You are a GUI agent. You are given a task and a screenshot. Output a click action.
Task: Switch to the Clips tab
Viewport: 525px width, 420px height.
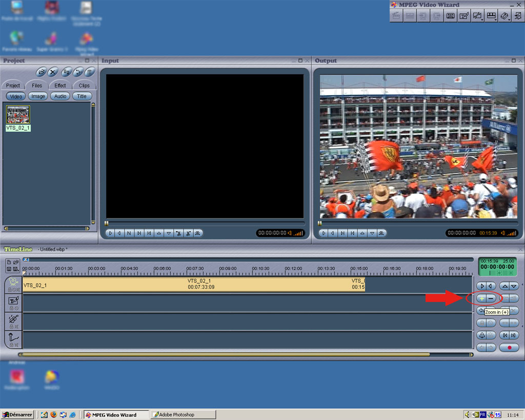84,86
